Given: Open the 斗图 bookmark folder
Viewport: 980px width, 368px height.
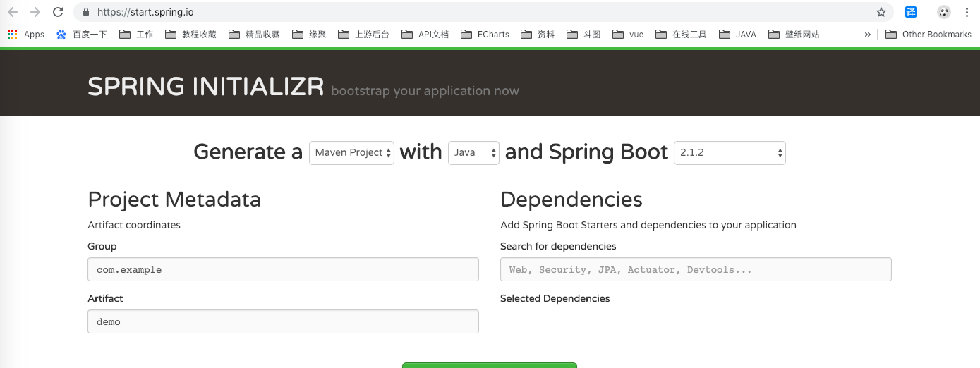Looking at the screenshot, I should coord(583,34).
